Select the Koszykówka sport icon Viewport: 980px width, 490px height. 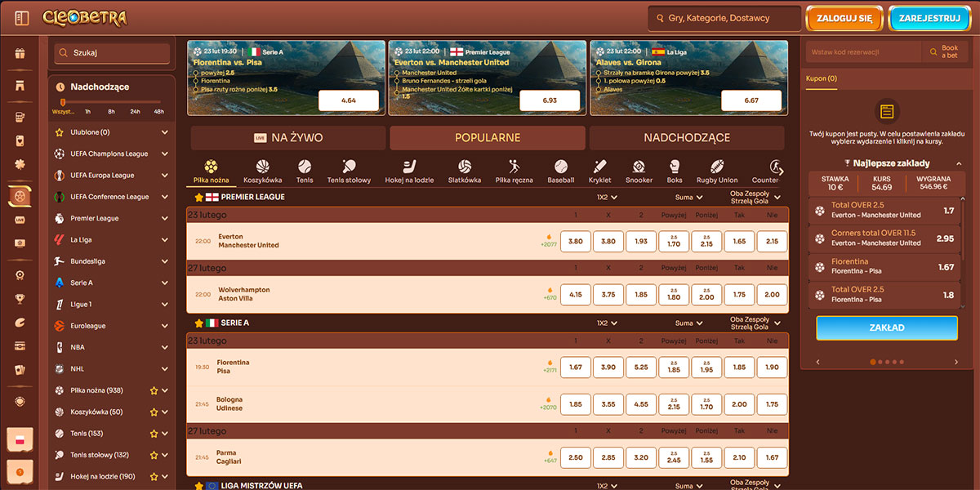(262, 171)
